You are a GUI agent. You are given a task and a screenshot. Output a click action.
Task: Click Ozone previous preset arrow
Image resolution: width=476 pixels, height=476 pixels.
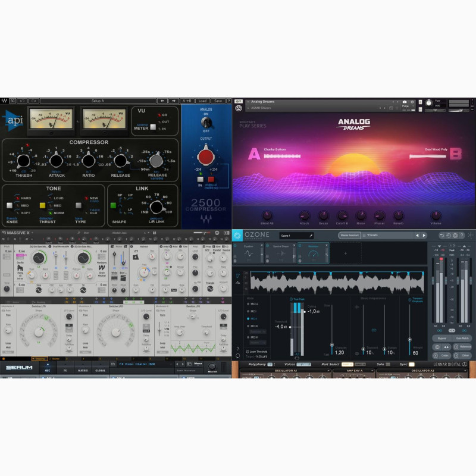point(417,235)
